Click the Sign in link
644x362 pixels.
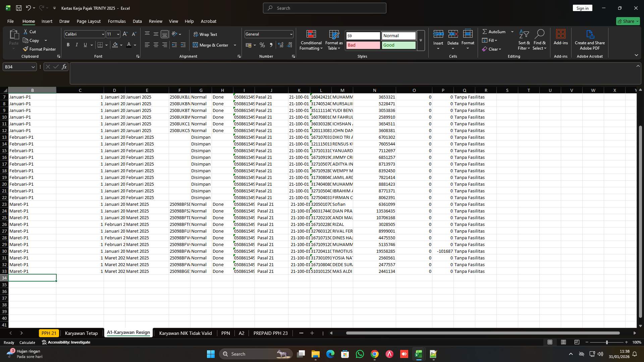[x=582, y=8]
